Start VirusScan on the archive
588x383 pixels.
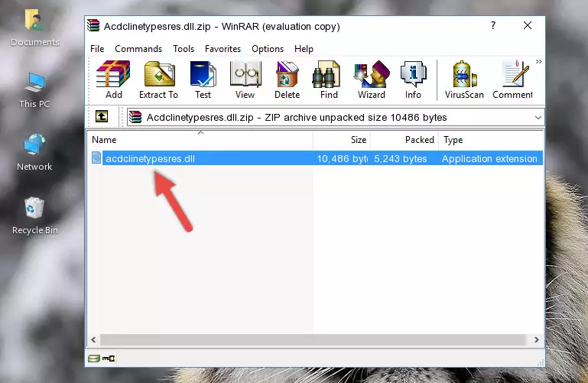(x=464, y=80)
